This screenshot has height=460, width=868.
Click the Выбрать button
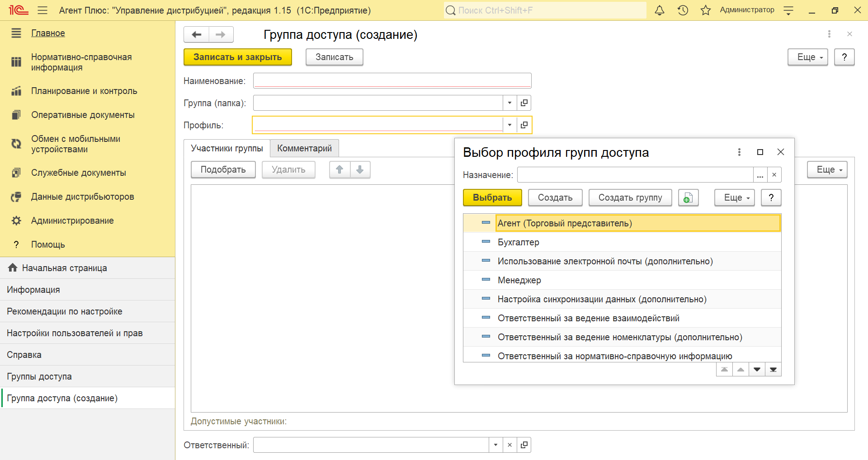(x=492, y=197)
